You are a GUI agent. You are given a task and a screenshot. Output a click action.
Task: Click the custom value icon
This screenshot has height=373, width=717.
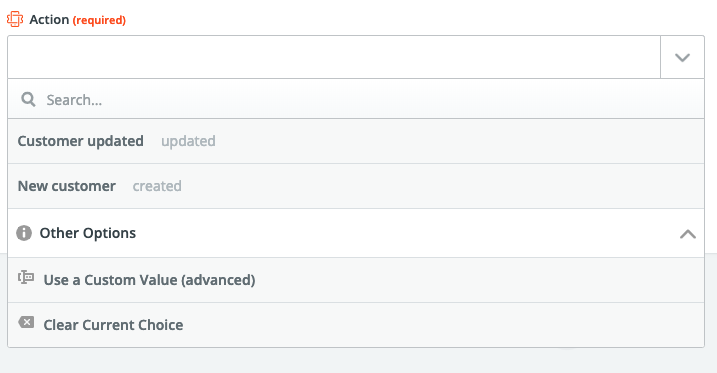click(26, 277)
